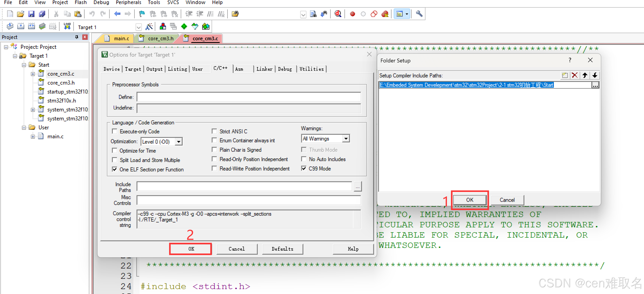Click OK in Folder Setup dialog
Viewport: 644px width, 294px height.
[470, 200]
